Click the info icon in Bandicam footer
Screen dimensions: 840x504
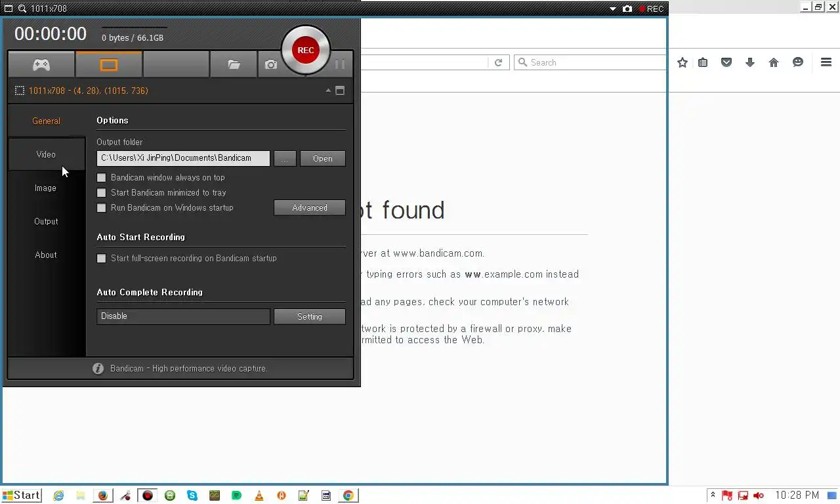click(98, 369)
